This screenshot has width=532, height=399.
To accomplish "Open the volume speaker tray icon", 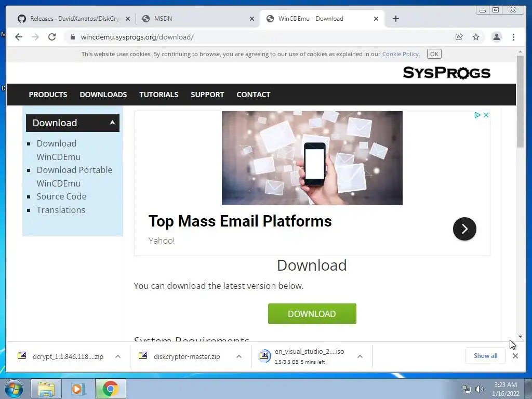I will click(x=479, y=389).
